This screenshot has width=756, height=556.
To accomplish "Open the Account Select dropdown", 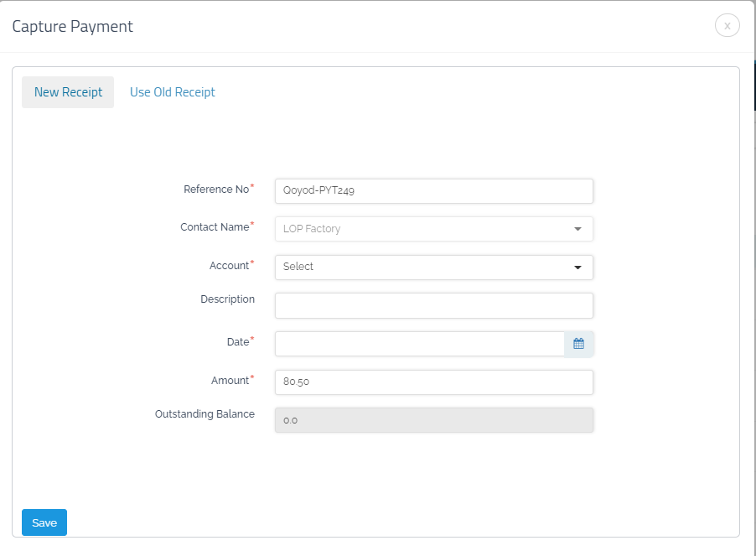I will click(433, 267).
